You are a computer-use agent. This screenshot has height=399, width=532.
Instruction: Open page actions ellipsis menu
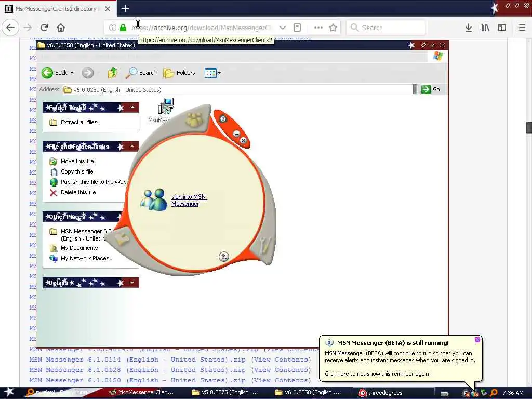[x=318, y=28]
